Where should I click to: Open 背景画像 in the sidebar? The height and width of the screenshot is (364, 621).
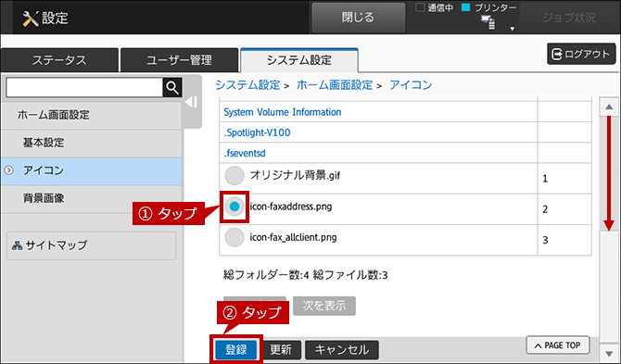point(92,198)
